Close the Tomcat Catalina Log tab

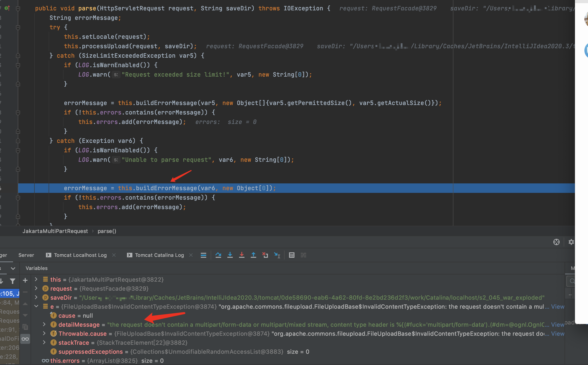click(x=191, y=255)
